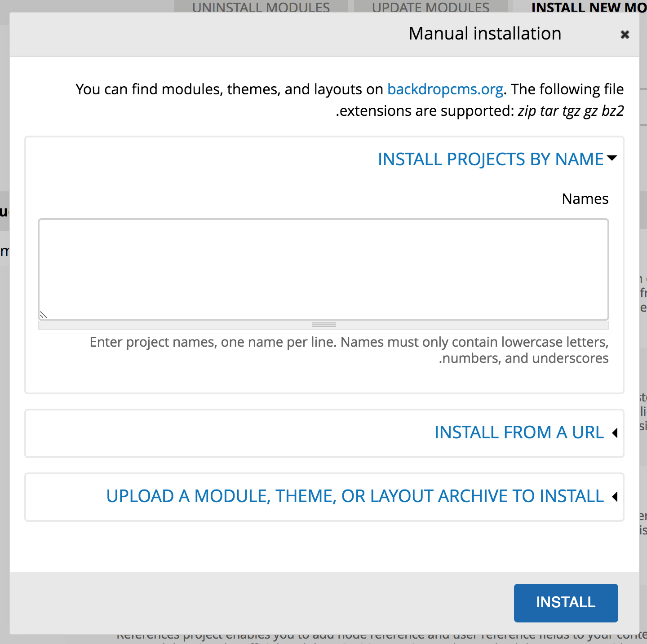Switch to the Update Modules tab

[x=431, y=6]
